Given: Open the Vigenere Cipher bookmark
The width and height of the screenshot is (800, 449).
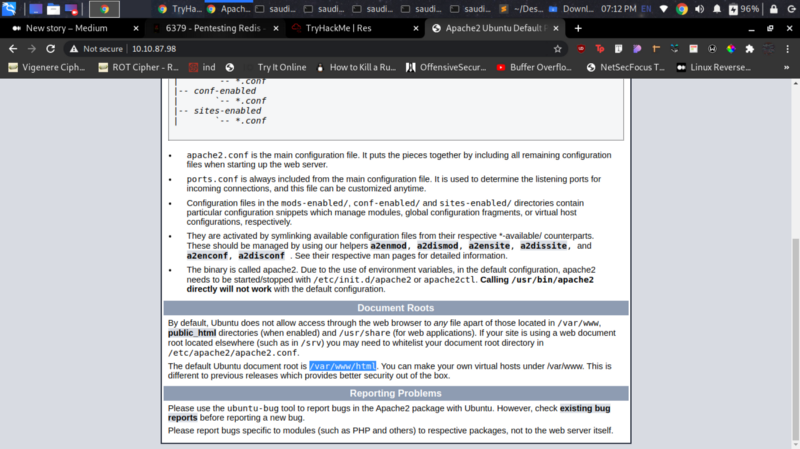Looking at the screenshot, I should (x=47, y=67).
